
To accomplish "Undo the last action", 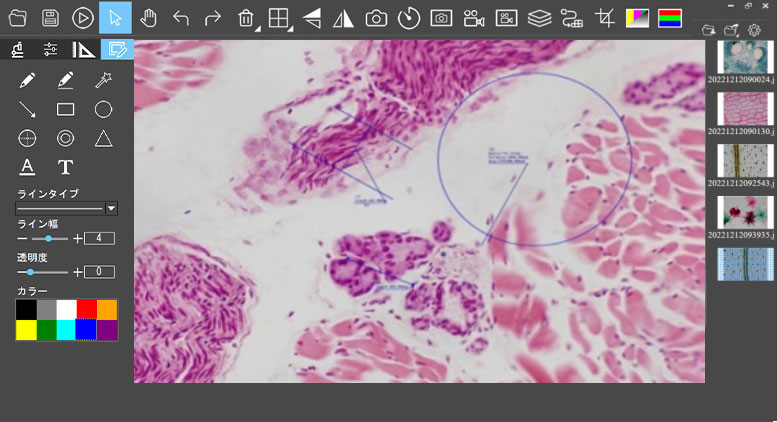I will point(180,18).
